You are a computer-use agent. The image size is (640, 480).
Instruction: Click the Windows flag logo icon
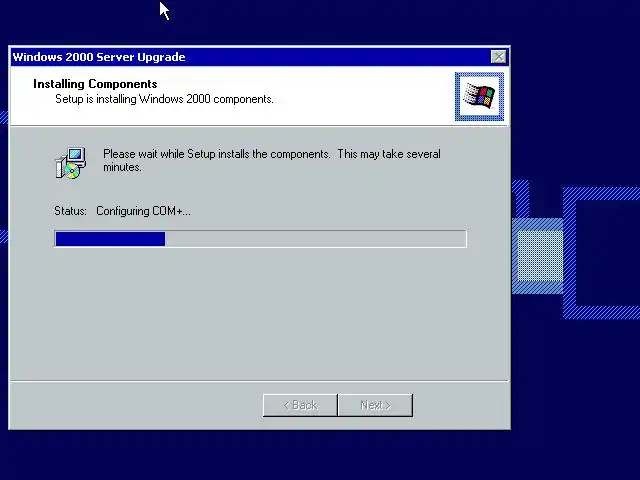click(x=479, y=96)
